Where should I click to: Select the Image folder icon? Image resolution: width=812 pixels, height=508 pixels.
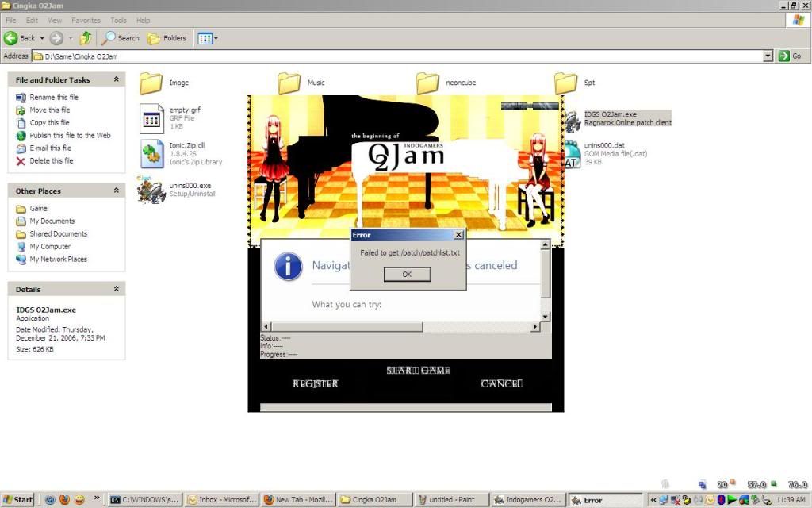point(151,83)
